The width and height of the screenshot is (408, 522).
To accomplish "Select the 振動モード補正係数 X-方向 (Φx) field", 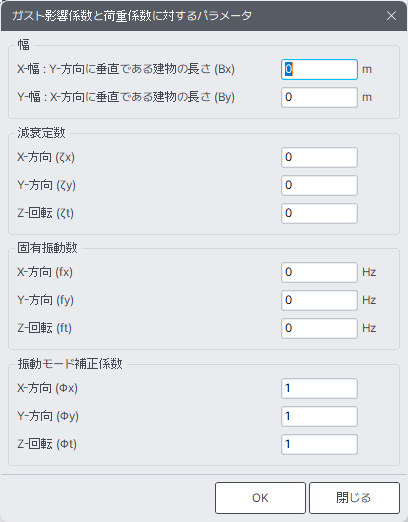I will [x=319, y=388].
